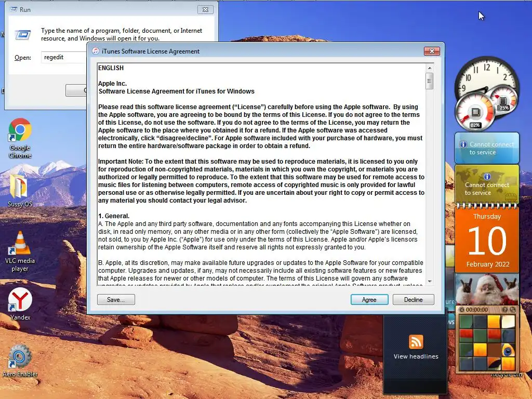This screenshot has height=399, width=532.
Task: Close the iTunes License Agreement dialog
Action: [x=432, y=51]
